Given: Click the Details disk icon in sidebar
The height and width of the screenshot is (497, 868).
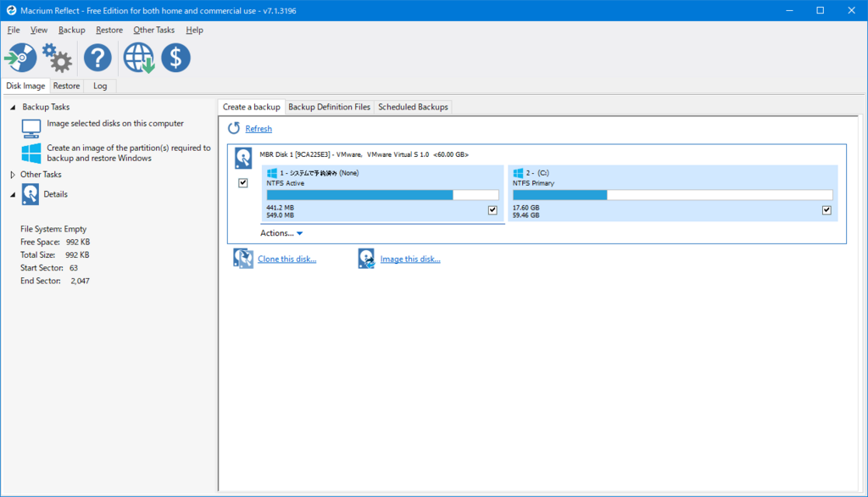Looking at the screenshot, I should [31, 194].
